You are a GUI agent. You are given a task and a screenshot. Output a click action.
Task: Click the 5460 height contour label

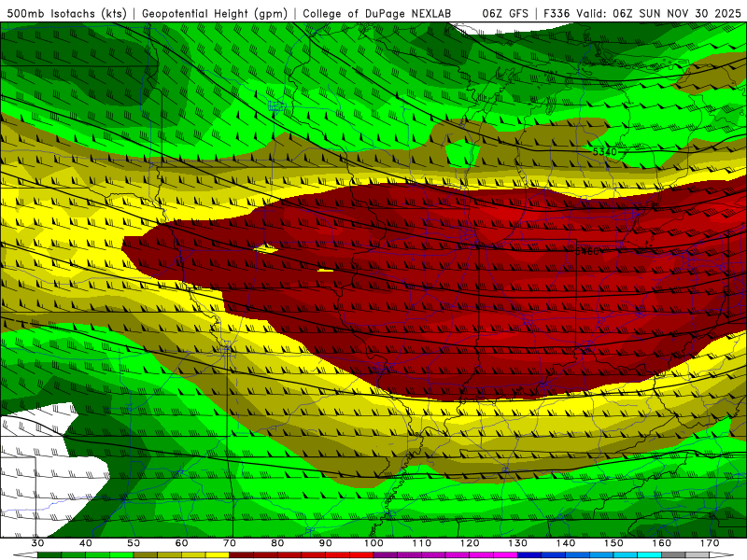coord(587,251)
